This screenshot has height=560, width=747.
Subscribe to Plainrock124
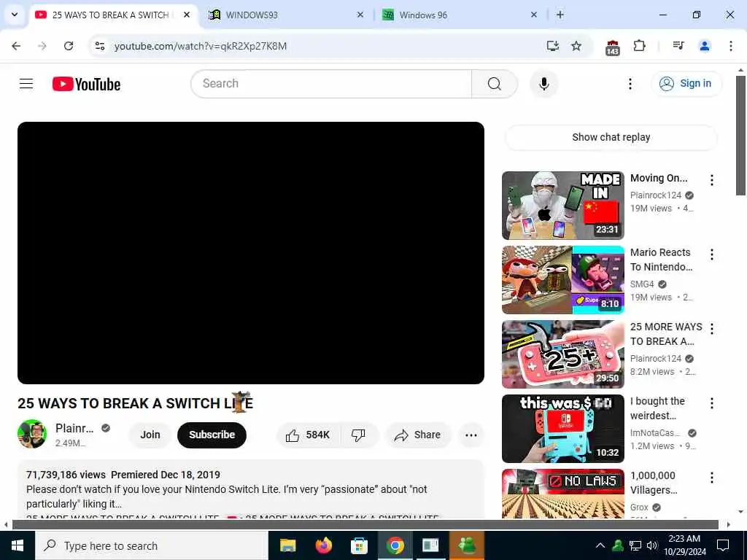click(x=212, y=435)
